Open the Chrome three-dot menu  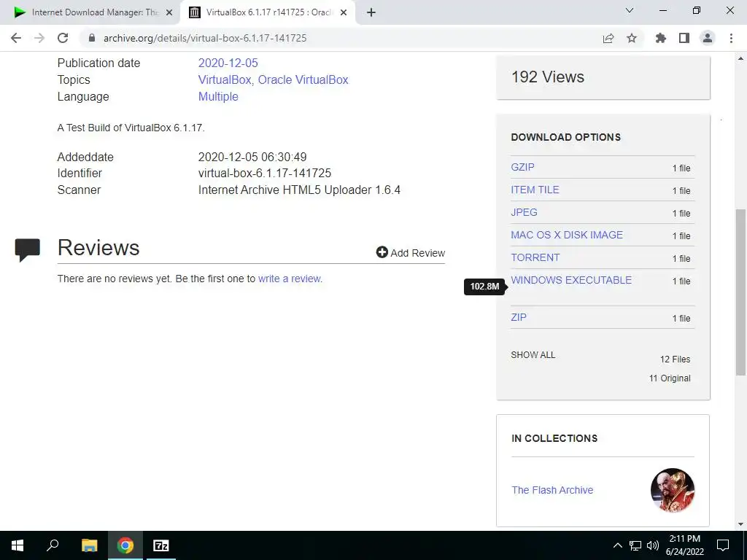pos(731,38)
